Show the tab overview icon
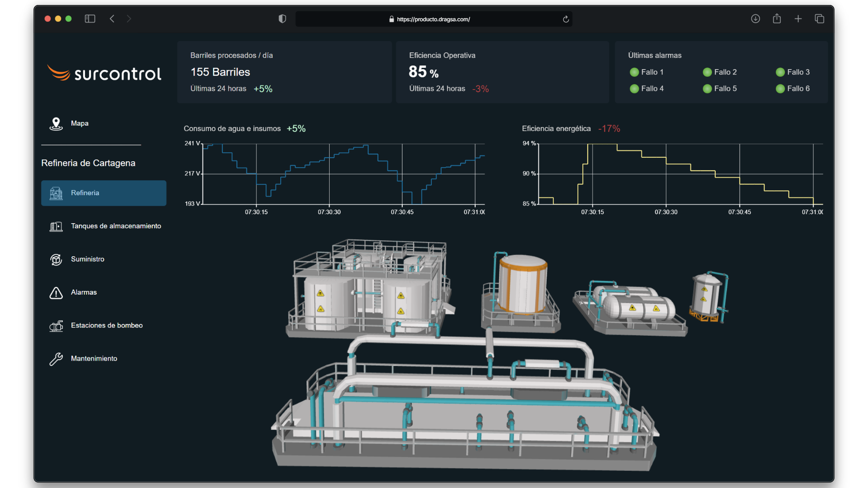This screenshot has height=488, width=868. (x=819, y=19)
